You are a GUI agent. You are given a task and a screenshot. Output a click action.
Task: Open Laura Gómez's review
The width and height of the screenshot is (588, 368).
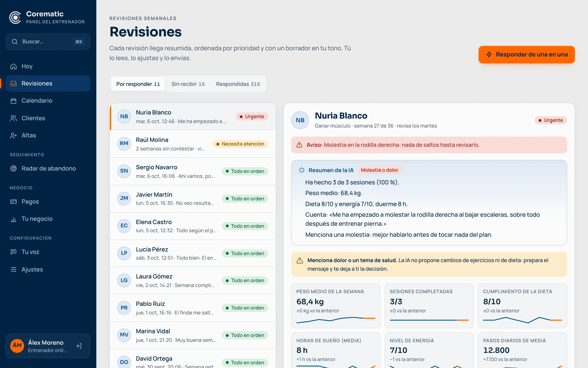tap(193, 281)
